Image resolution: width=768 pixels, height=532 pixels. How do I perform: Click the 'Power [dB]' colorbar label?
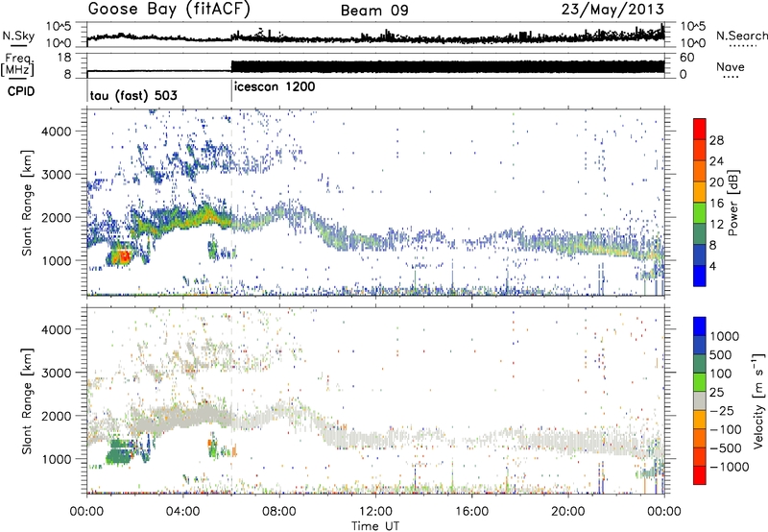point(733,203)
